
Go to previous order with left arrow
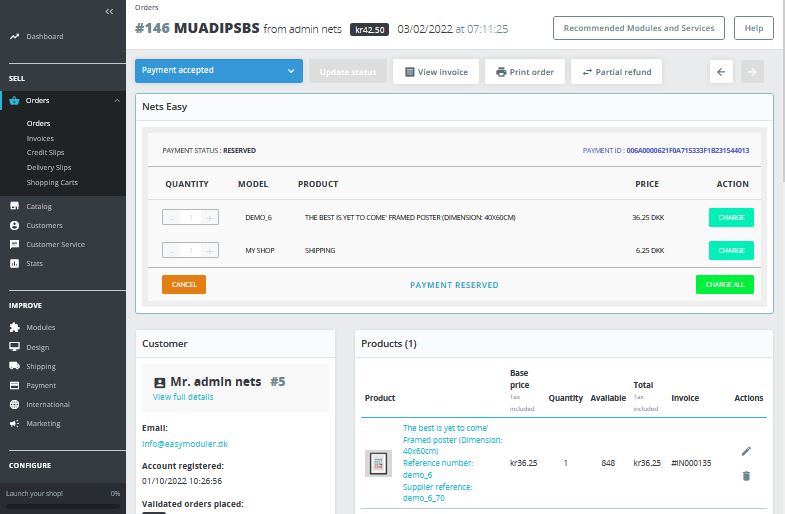(721, 72)
